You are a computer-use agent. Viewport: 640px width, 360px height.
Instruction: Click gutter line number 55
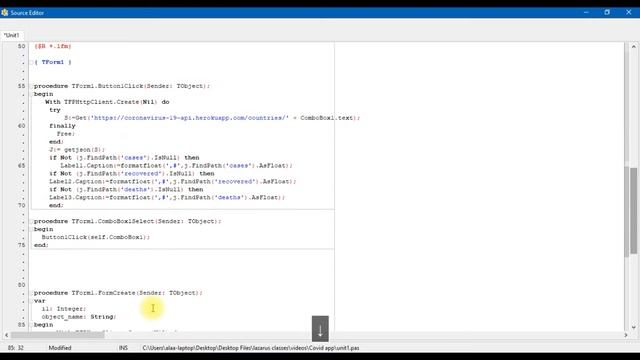pyautogui.click(x=21, y=86)
